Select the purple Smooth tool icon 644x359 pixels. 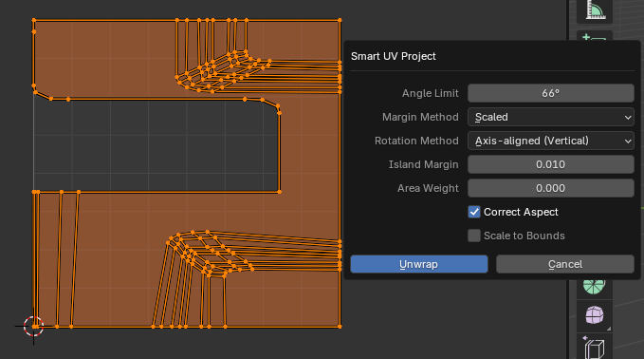click(595, 315)
